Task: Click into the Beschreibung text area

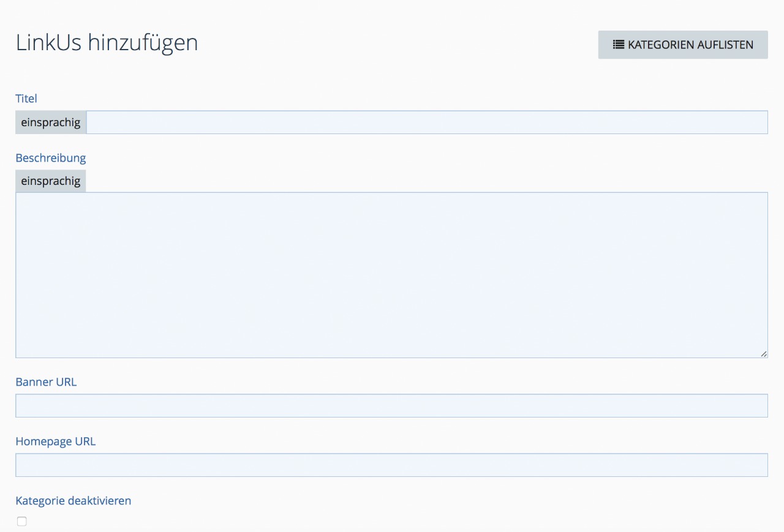Action: pyautogui.click(x=391, y=275)
